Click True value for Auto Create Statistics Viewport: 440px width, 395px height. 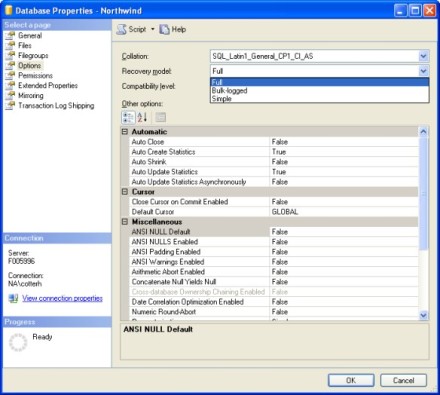(x=279, y=152)
